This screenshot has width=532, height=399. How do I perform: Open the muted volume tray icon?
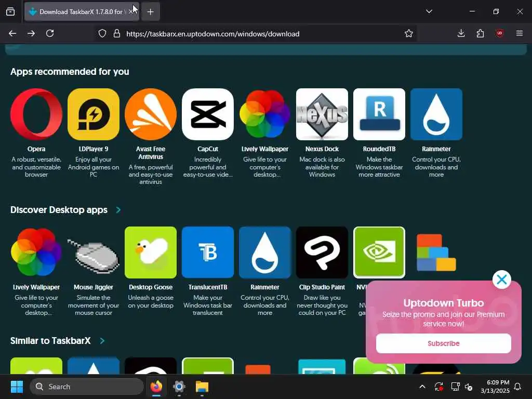tap(469, 387)
